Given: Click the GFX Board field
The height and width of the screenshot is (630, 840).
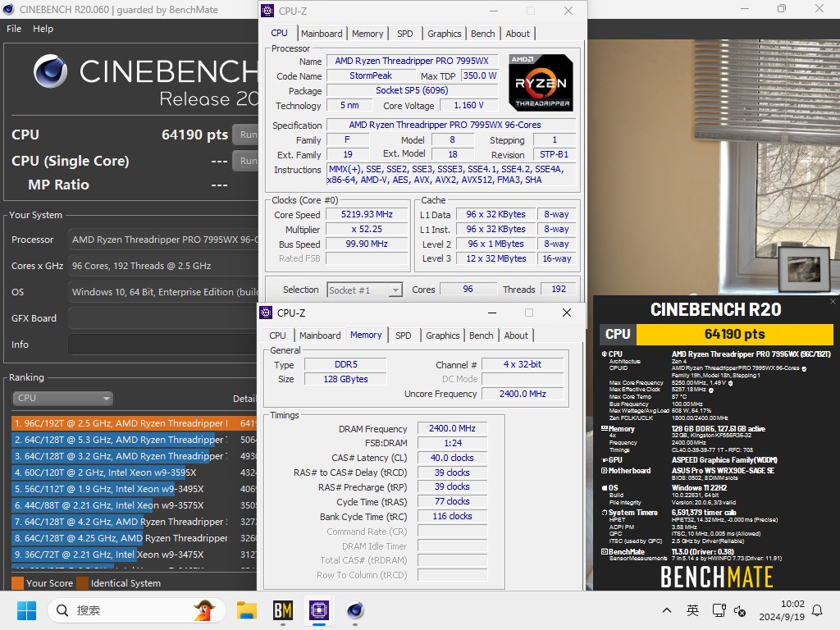Looking at the screenshot, I should tap(163, 318).
